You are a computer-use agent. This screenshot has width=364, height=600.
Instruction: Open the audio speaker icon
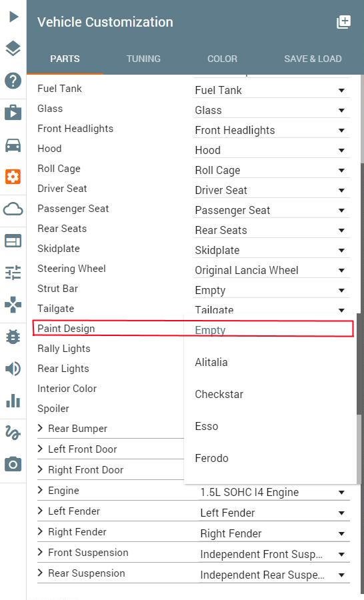click(x=13, y=369)
